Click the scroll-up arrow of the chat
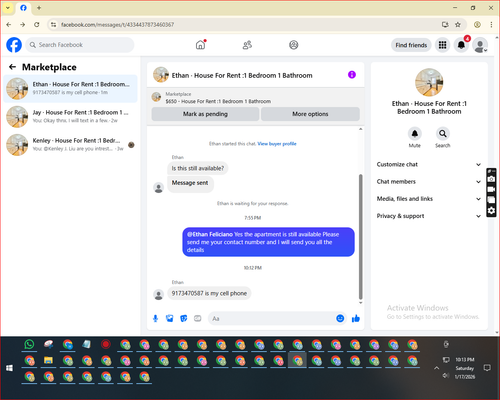The width and height of the screenshot is (500, 400). coord(360,129)
